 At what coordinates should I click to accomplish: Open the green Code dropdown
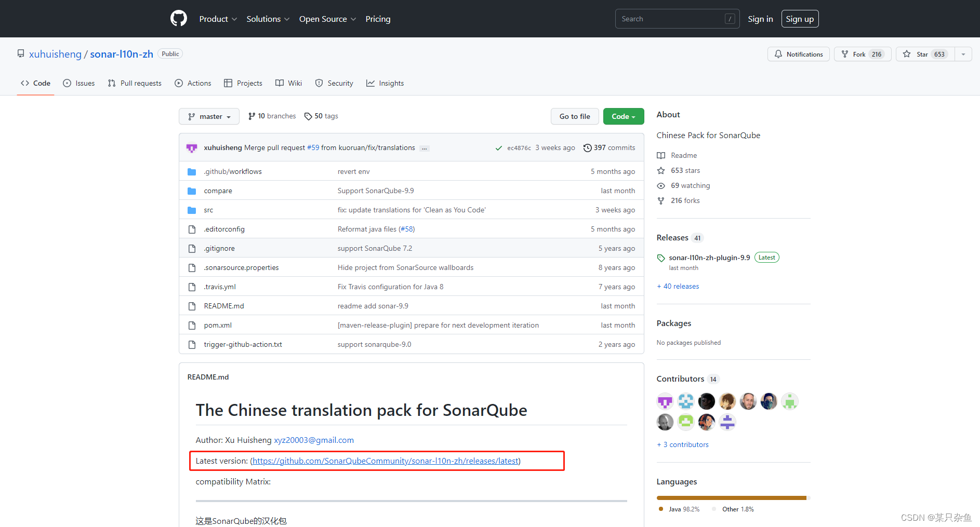624,116
